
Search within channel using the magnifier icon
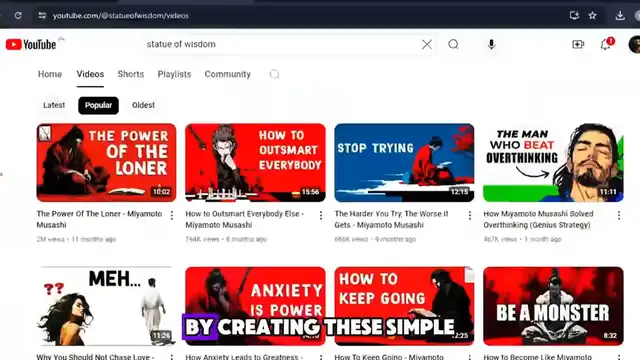(x=275, y=74)
